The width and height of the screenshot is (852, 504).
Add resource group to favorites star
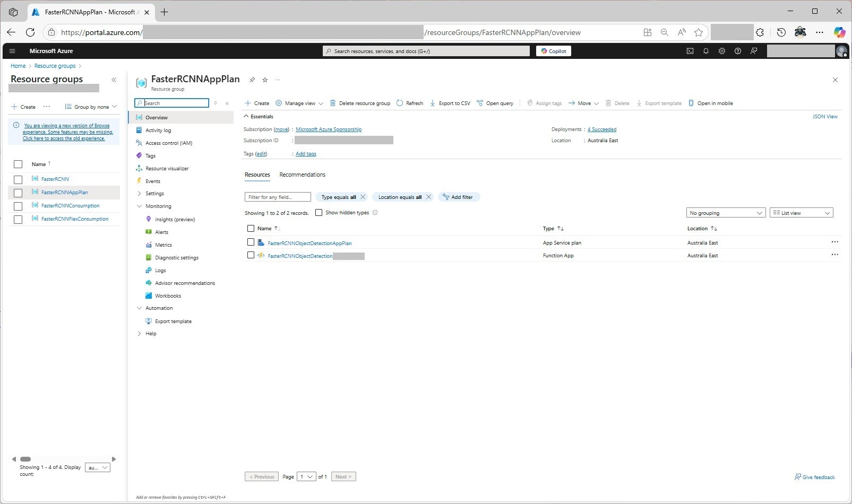265,80
